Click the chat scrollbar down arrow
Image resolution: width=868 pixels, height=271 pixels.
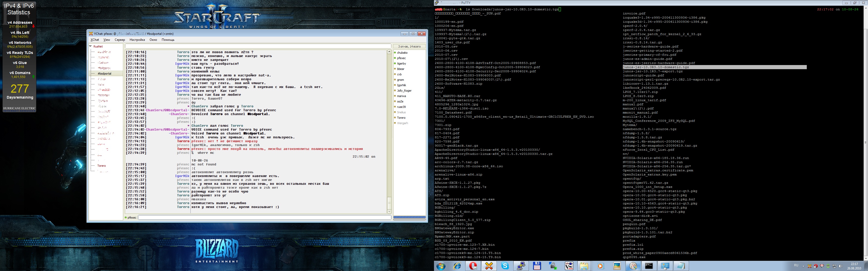[x=389, y=211]
